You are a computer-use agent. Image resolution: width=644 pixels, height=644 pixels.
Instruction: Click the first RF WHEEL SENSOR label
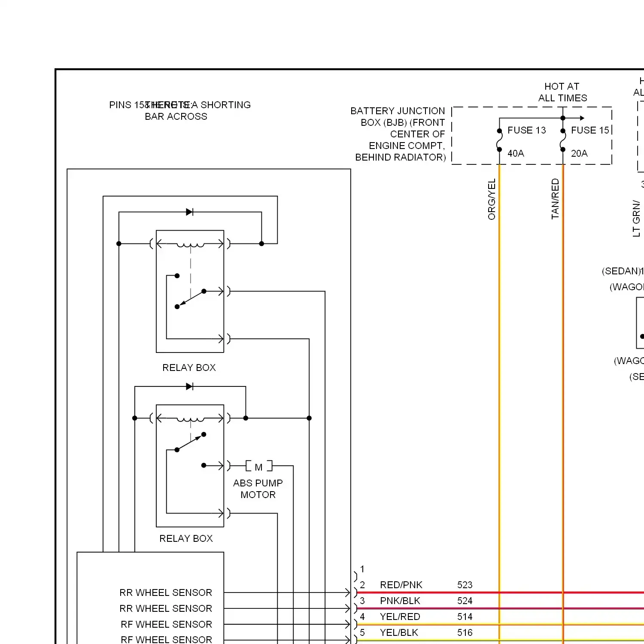point(166,624)
